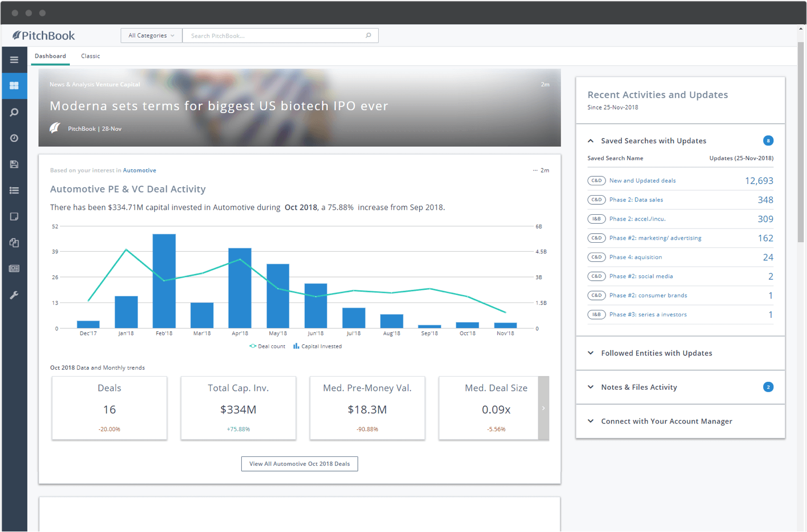The height and width of the screenshot is (532, 807).
Task: Open Phase #2: marketing/ advertising search
Action: 655,238
